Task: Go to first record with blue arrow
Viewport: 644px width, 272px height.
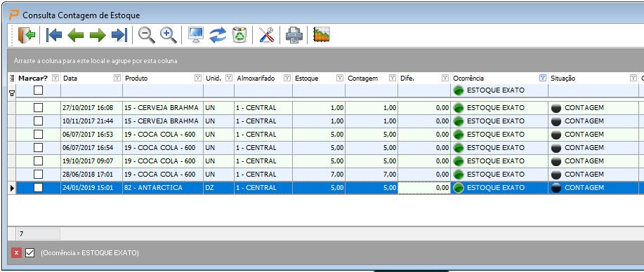Action: point(54,35)
